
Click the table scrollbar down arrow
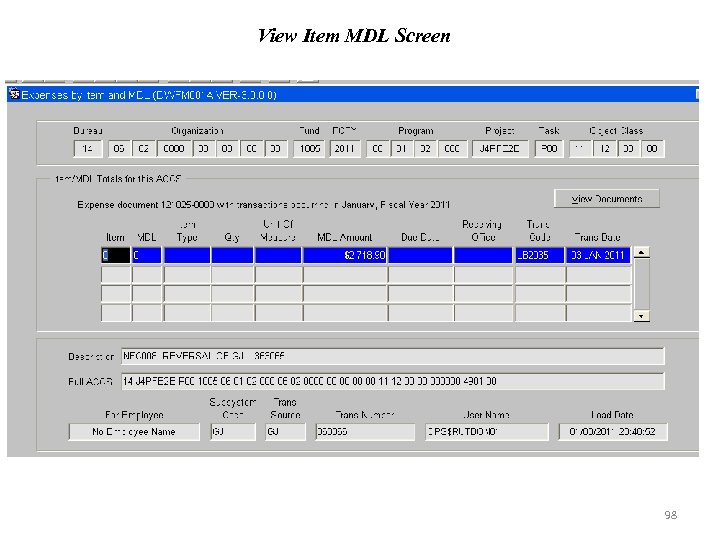[x=641, y=316]
